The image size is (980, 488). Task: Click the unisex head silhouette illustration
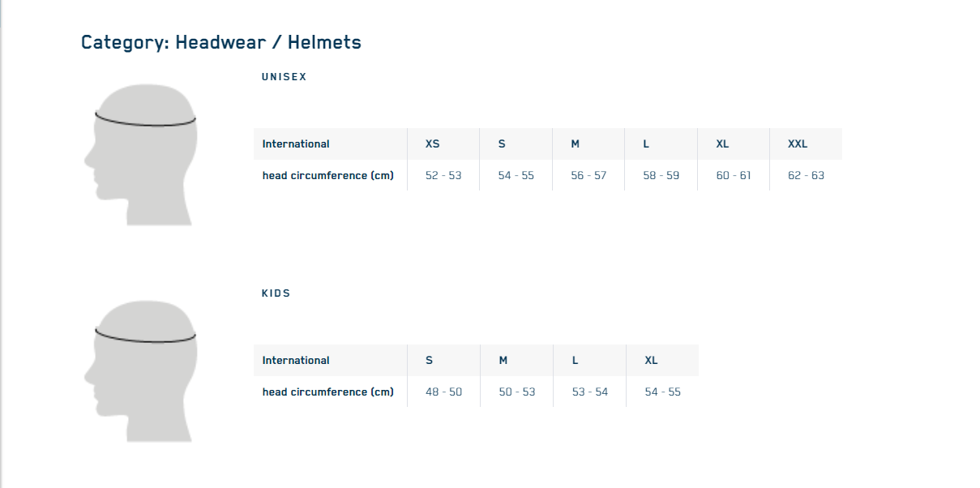point(142,154)
